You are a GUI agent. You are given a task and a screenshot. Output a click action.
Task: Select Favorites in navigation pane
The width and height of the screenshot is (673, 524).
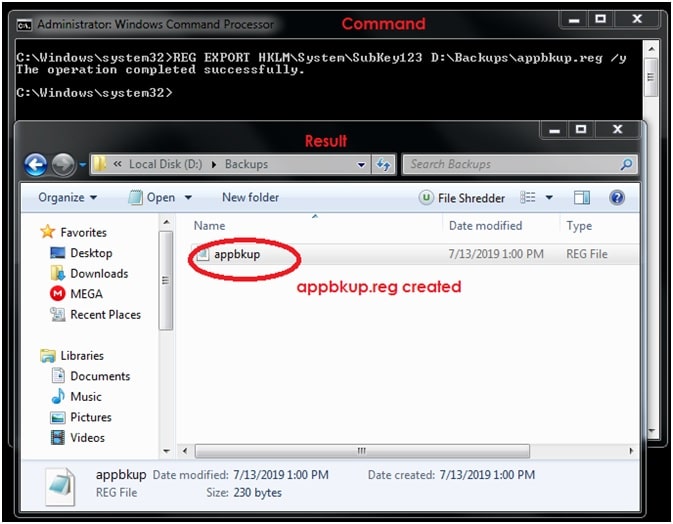pos(83,233)
